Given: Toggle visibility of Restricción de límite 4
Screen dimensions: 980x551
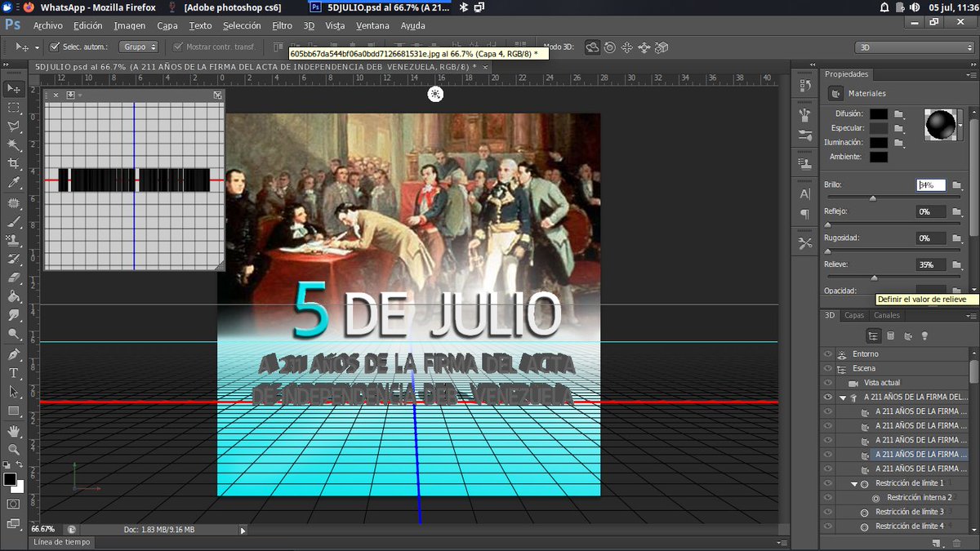Looking at the screenshot, I should point(828,526).
